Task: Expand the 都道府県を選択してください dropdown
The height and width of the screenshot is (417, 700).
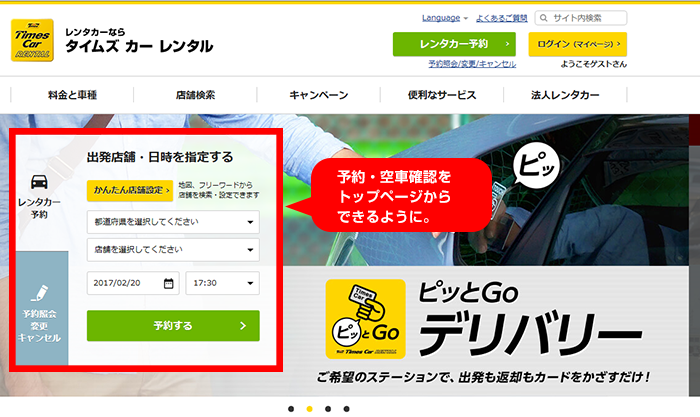Action: pos(173,221)
